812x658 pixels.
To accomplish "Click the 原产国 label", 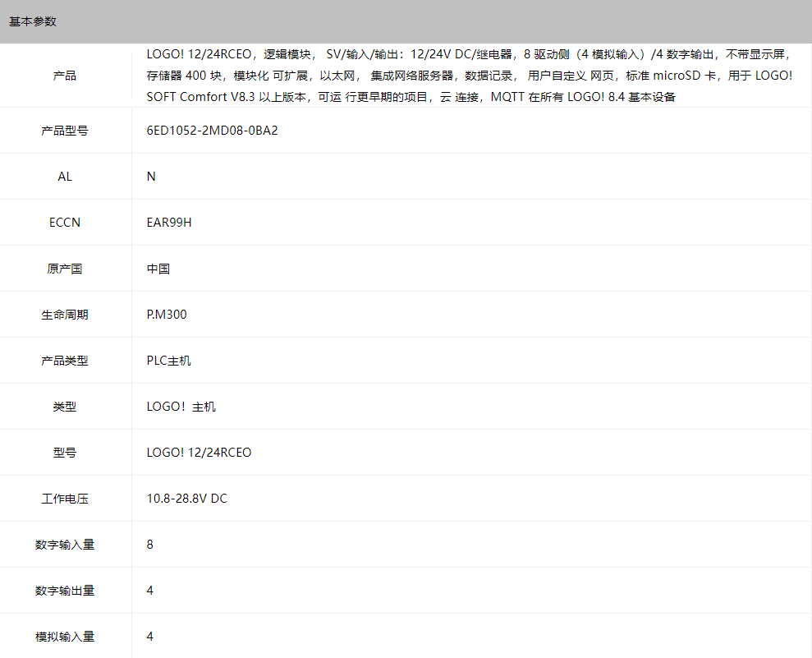I will click(65, 269).
